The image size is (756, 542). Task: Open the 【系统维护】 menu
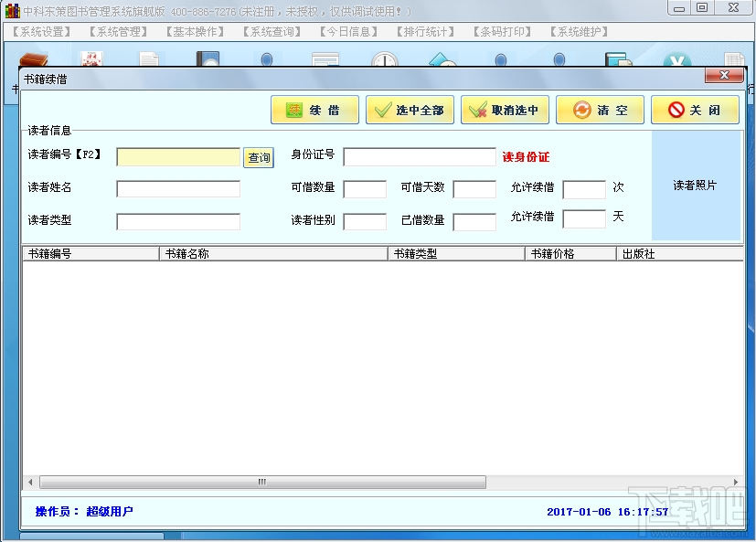[x=579, y=32]
